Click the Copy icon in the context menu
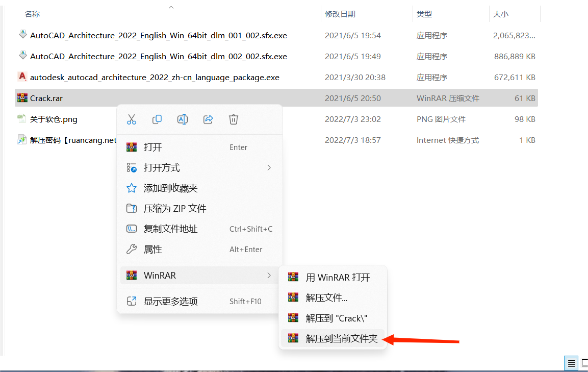Viewport: 588px width, 372px height. [157, 119]
